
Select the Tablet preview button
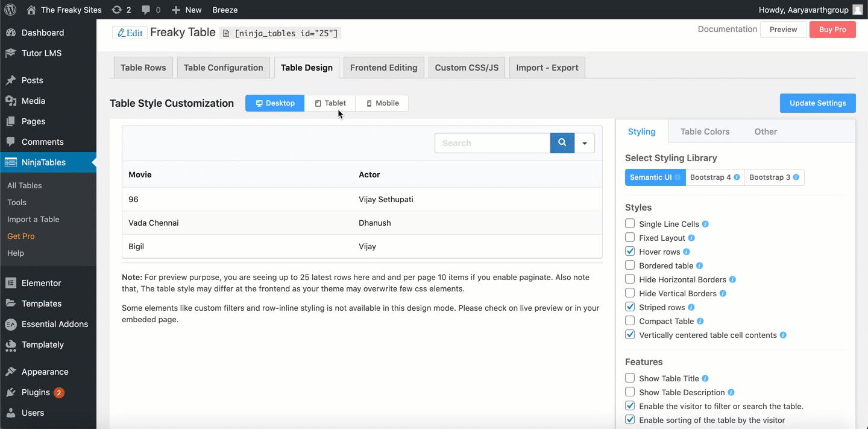click(x=330, y=103)
